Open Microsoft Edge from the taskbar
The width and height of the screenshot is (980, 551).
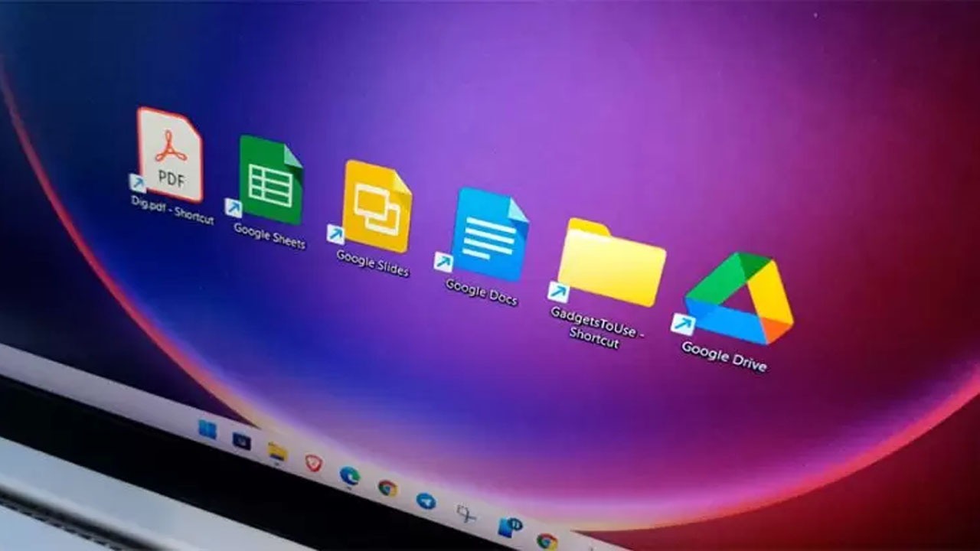click(x=350, y=475)
